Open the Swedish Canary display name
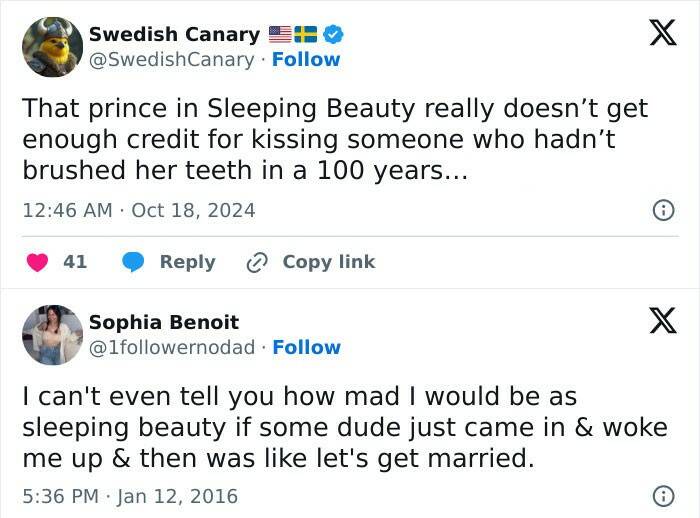The image size is (700, 518). pyautogui.click(x=174, y=34)
